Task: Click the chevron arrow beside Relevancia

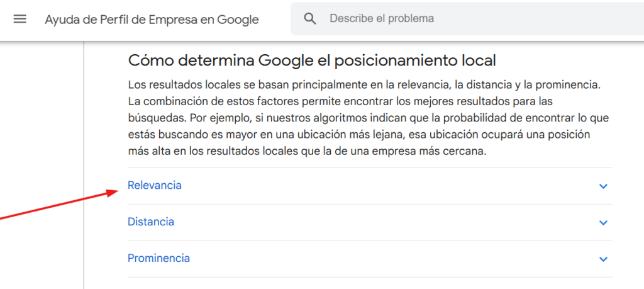Action: (x=603, y=186)
